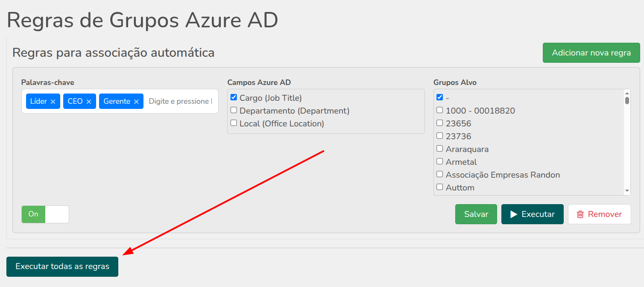
Task: Click Executar todas as regras button
Action: tap(62, 266)
